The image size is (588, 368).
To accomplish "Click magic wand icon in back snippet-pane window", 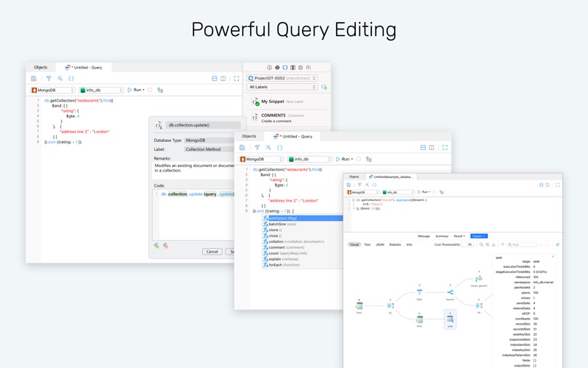I will pos(60,79).
